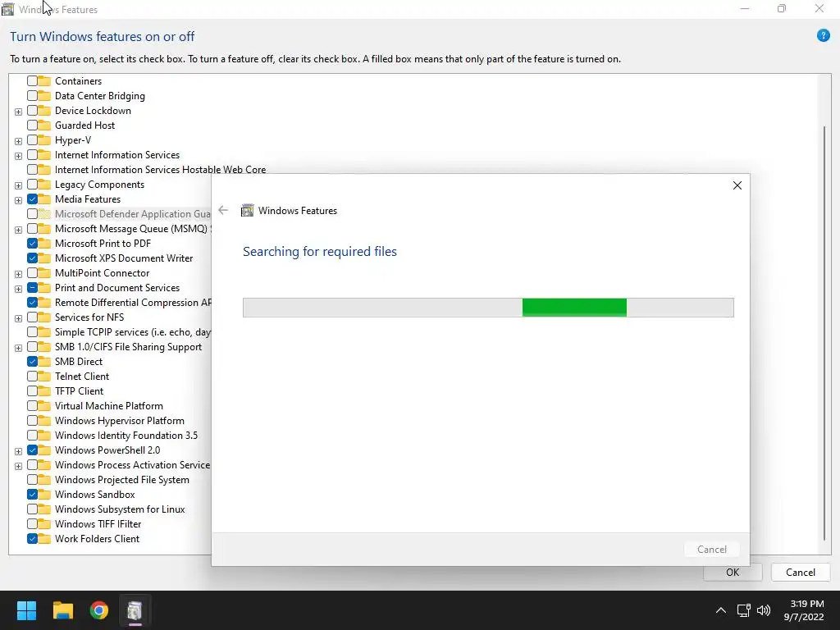Expand Microsoft Message Queue (MSMQ) node
Screen dimensions: 840x630
click(x=18, y=230)
